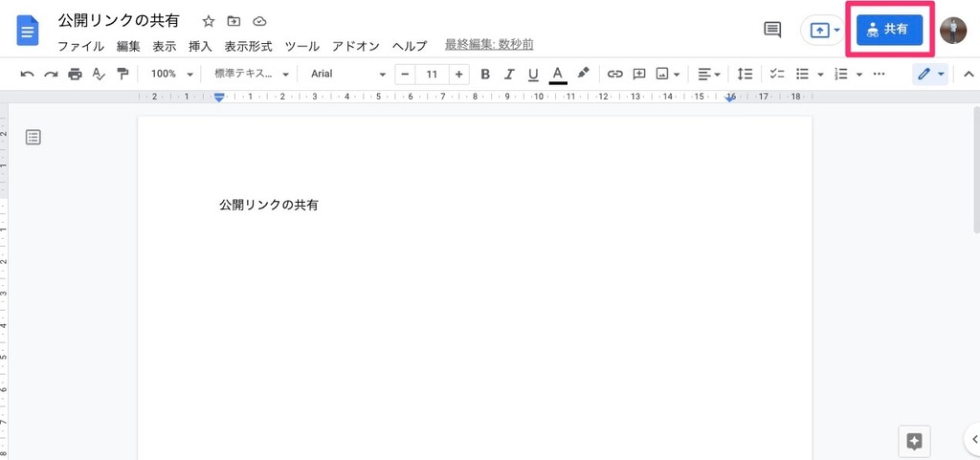Click the Explore button at bottom right
980x460 pixels.
tap(914, 442)
